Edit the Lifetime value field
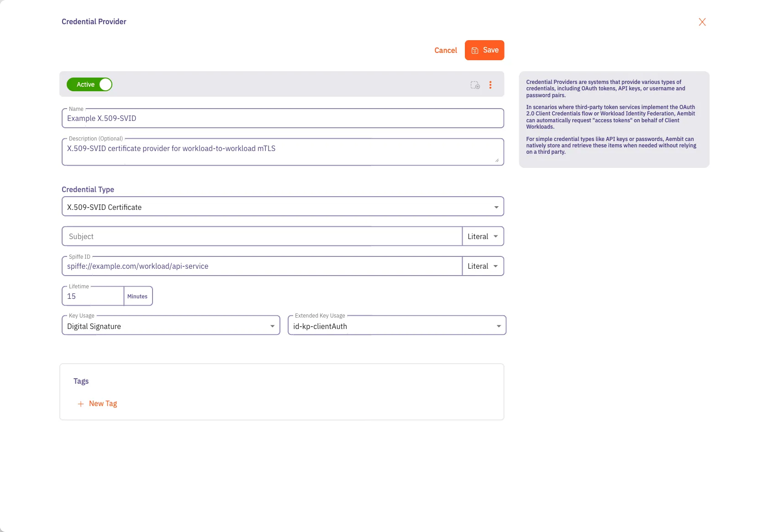Viewport: 769px width, 532px height. (93, 296)
